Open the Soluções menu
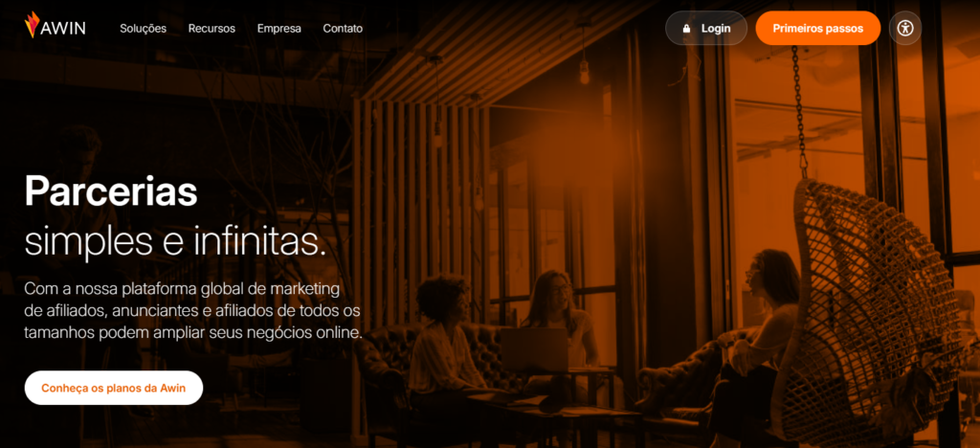Screen dimensions: 980x448 click(143, 29)
